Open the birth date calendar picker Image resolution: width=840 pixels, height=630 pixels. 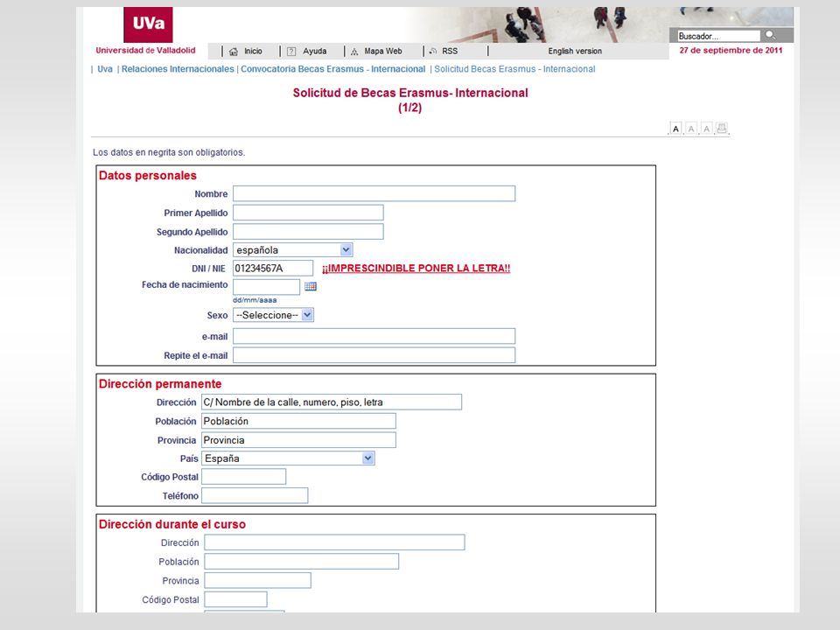[x=310, y=287]
